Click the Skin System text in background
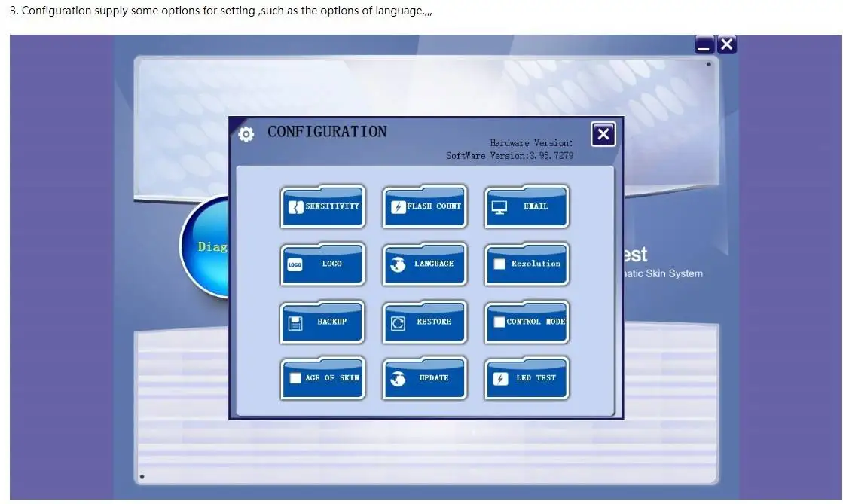Image resolution: width=843 pixels, height=504 pixels. tap(674, 273)
